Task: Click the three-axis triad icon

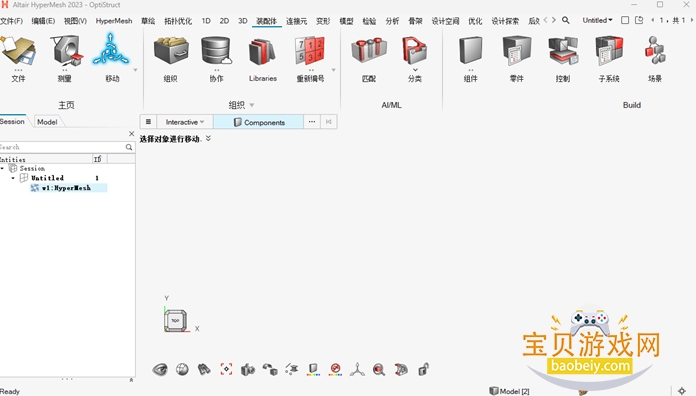Action: coord(357,369)
